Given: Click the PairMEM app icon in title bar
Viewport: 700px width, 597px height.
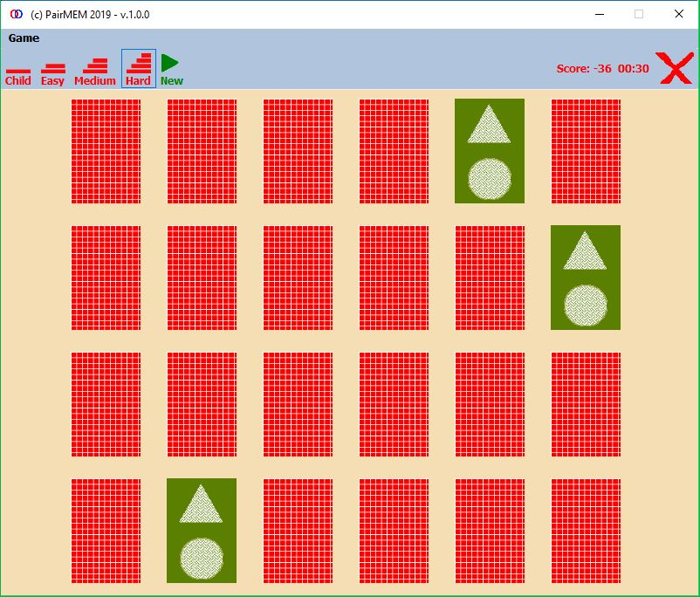Looking at the screenshot, I should (x=16, y=14).
